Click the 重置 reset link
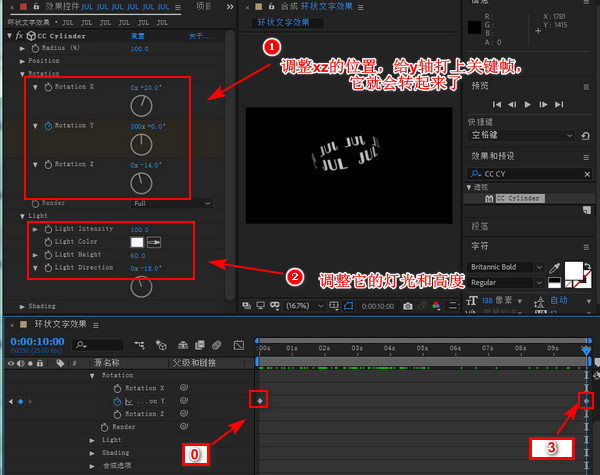 tap(138, 36)
